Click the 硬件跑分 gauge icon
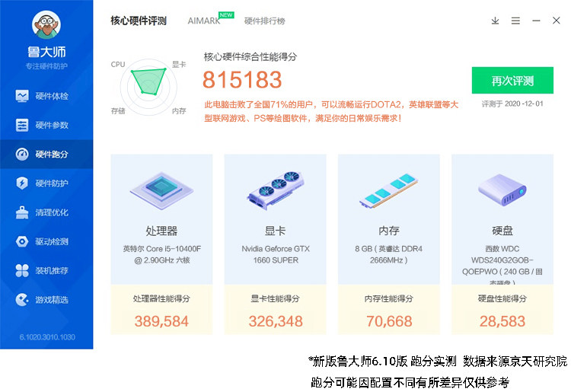This screenshot has width=571, height=392. pos(22,155)
